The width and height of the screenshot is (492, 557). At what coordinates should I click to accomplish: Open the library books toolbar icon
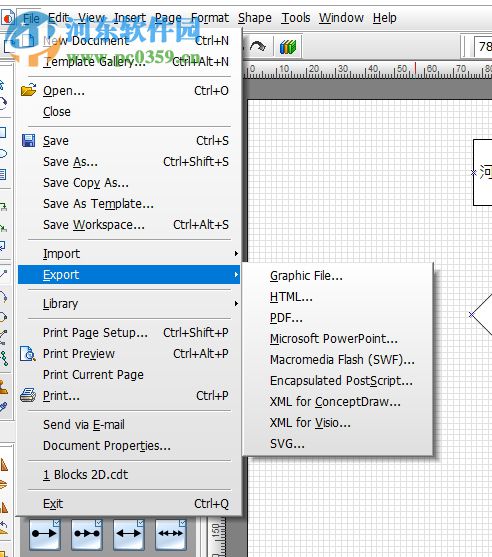tap(288, 47)
